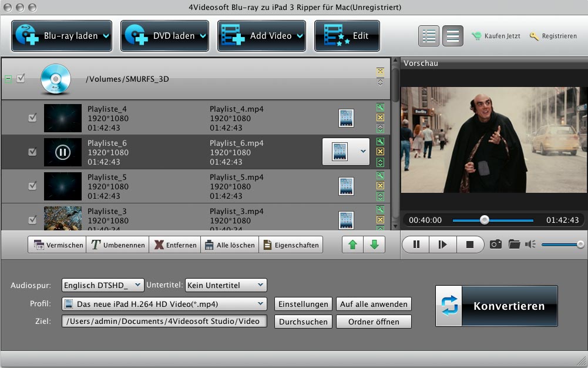The width and height of the screenshot is (588, 368).
Task: Remove Playliste_5 with its yellow X icon
Action: (x=380, y=186)
